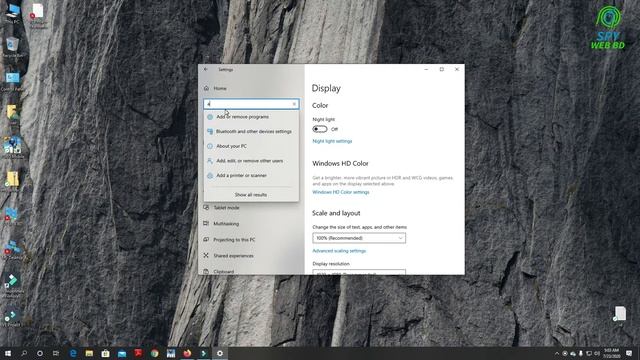
Task: Select 'Add or remove programs' suggestion
Action: tap(251, 117)
